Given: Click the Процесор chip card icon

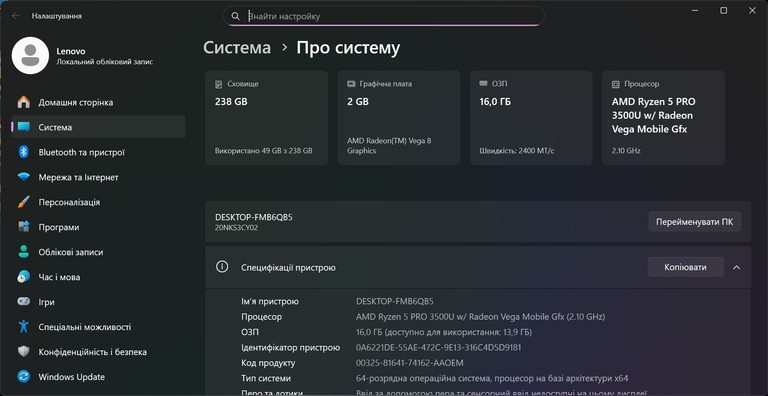Looking at the screenshot, I should (616, 84).
